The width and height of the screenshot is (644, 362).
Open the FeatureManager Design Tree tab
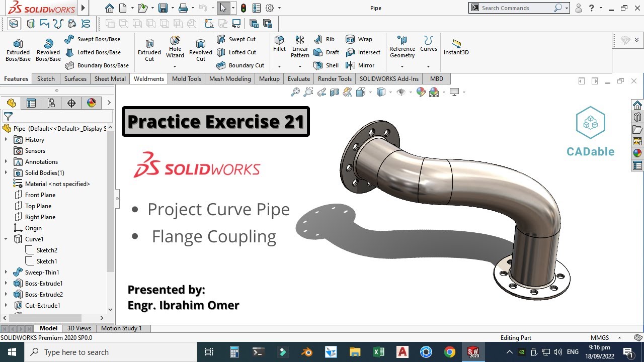11,103
